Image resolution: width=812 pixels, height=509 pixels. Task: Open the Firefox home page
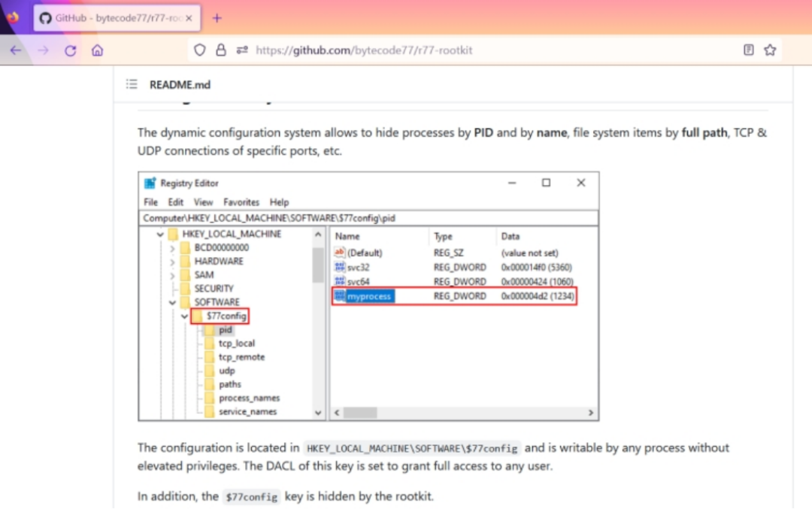(97, 50)
